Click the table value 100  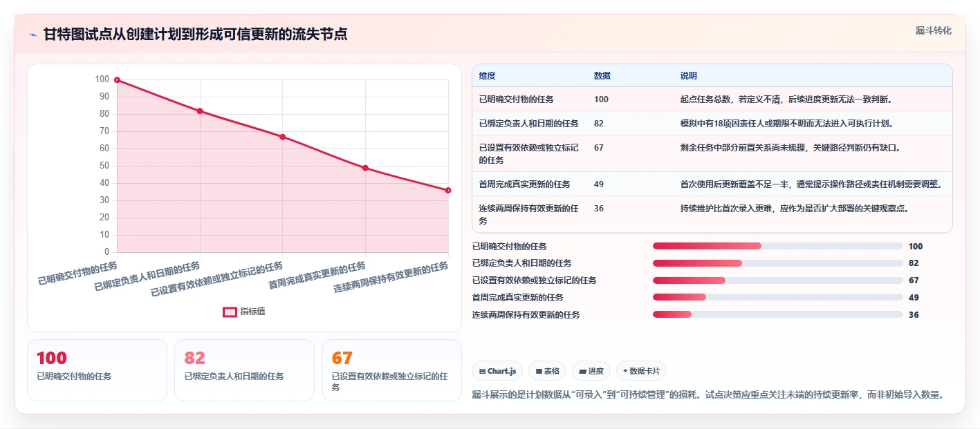pos(601,99)
